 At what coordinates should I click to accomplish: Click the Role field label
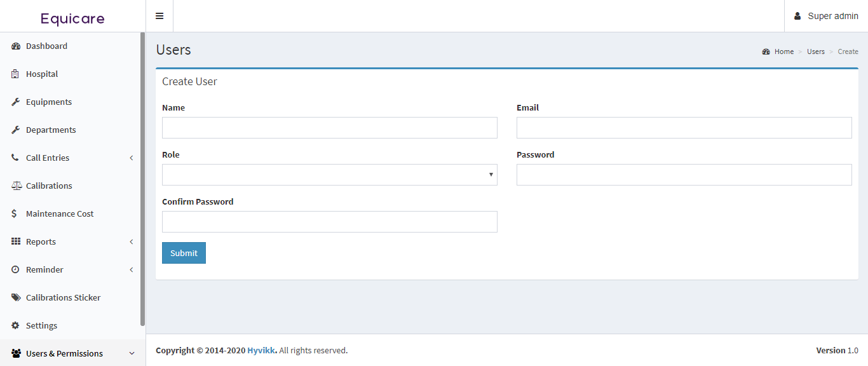(171, 154)
